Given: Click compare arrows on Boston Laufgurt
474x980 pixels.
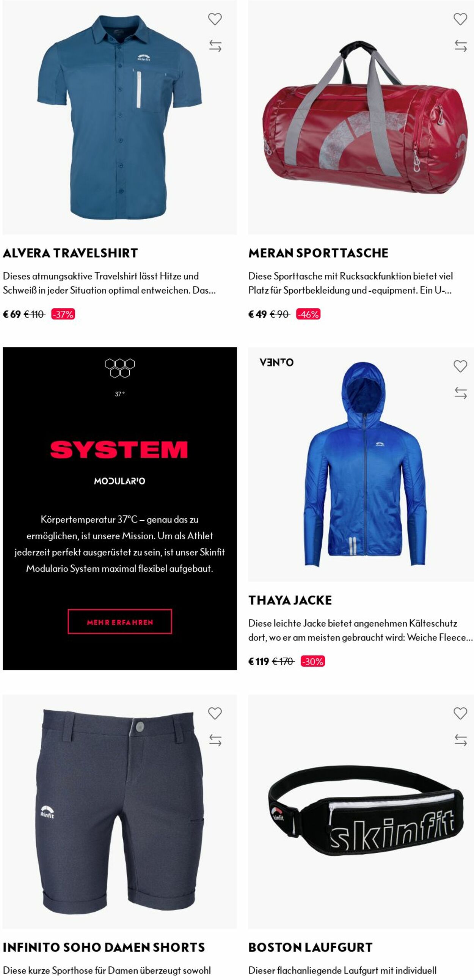Looking at the screenshot, I should tap(461, 740).
